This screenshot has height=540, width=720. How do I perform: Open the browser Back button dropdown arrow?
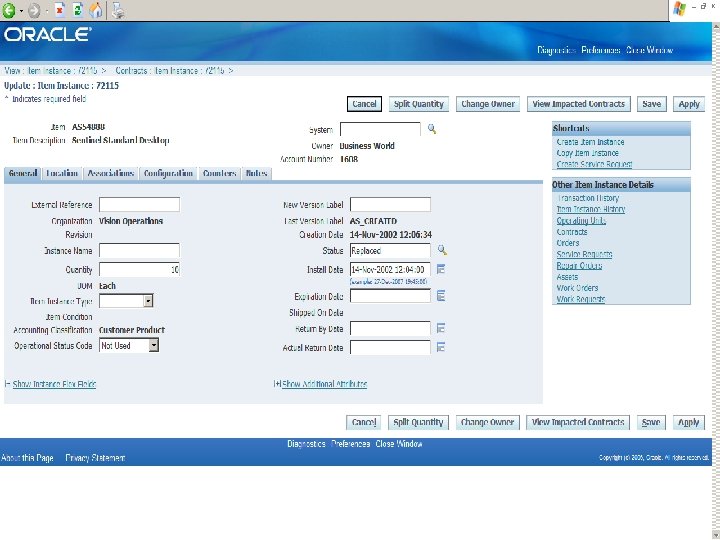point(21,11)
